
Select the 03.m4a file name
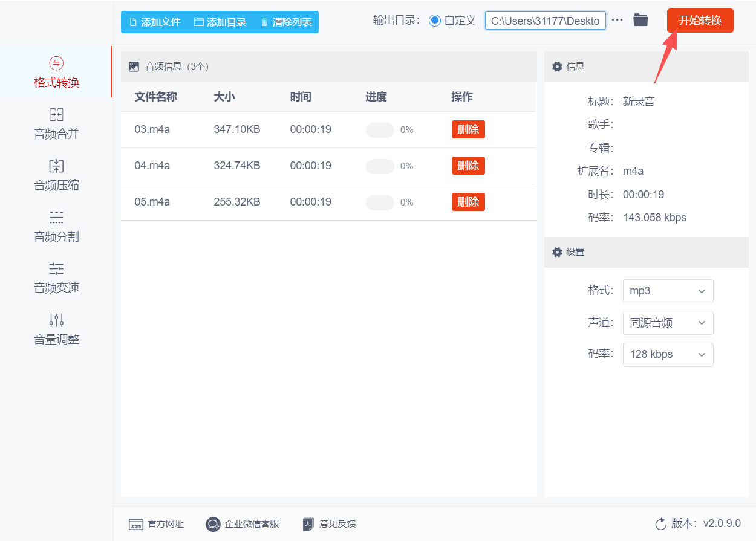[152, 129]
